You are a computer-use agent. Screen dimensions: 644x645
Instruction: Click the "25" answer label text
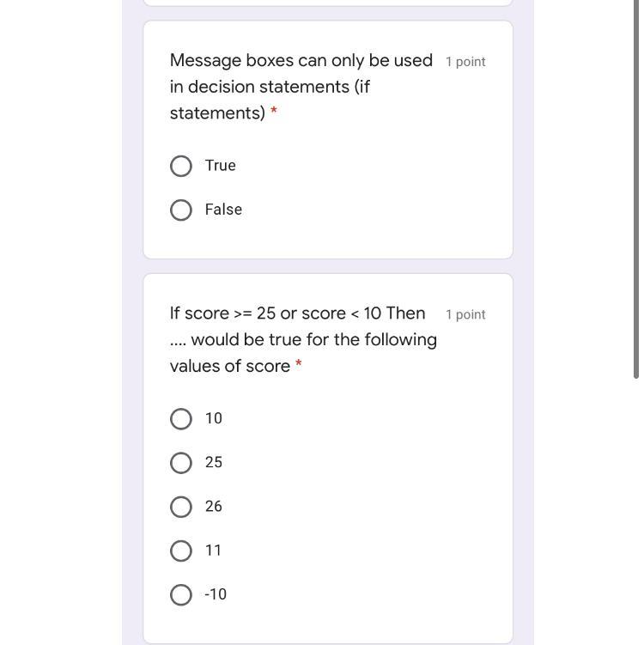click(214, 463)
